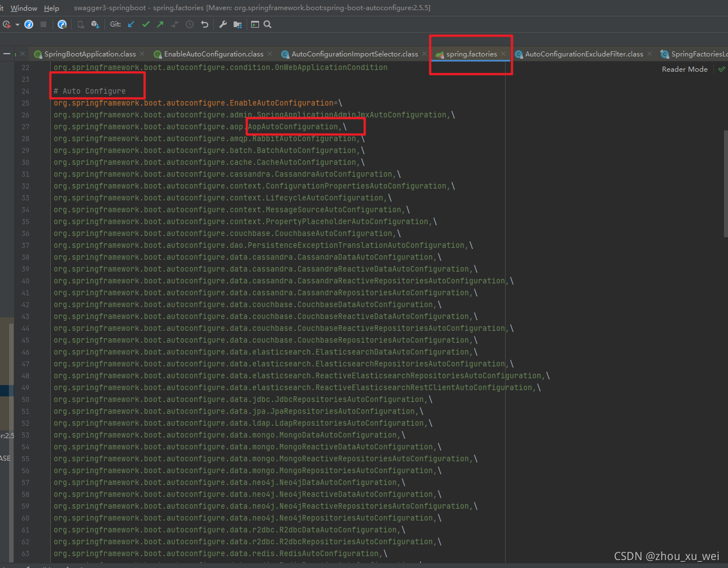Close the EnableAutoConfiguration.class tab
This screenshot has width=728, height=568.
click(270, 54)
